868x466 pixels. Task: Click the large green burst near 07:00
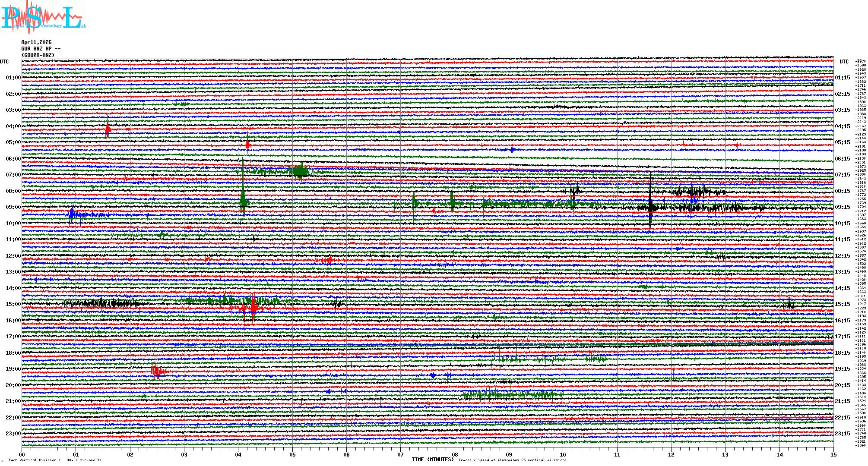(x=300, y=171)
